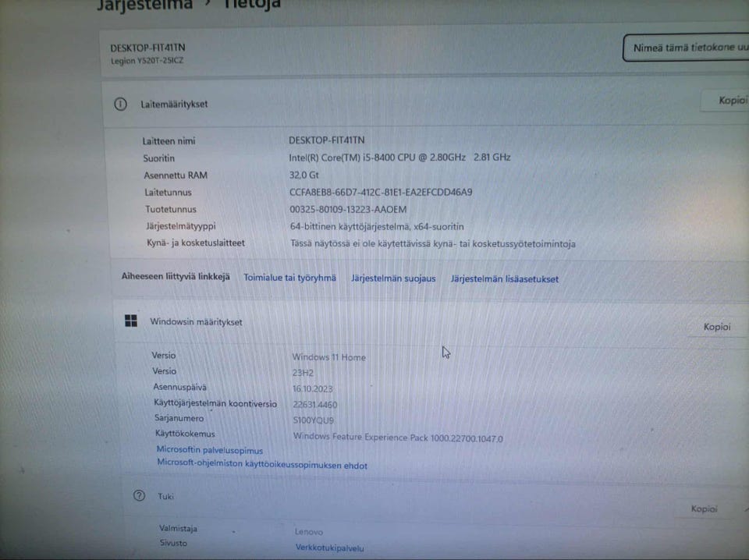
Task: Go back to Järjestelmä in breadcrumb
Action: pyautogui.click(x=145, y=5)
